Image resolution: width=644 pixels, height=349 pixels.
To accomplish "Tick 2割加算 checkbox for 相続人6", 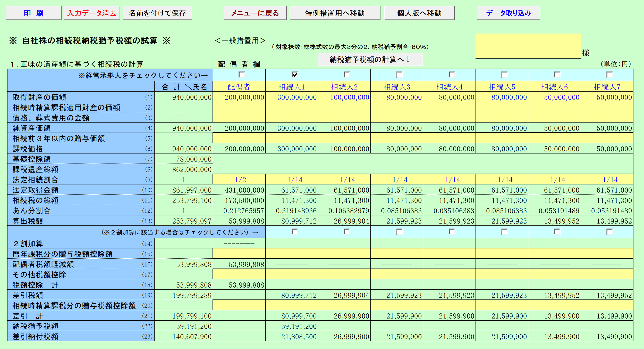I will [x=557, y=232].
